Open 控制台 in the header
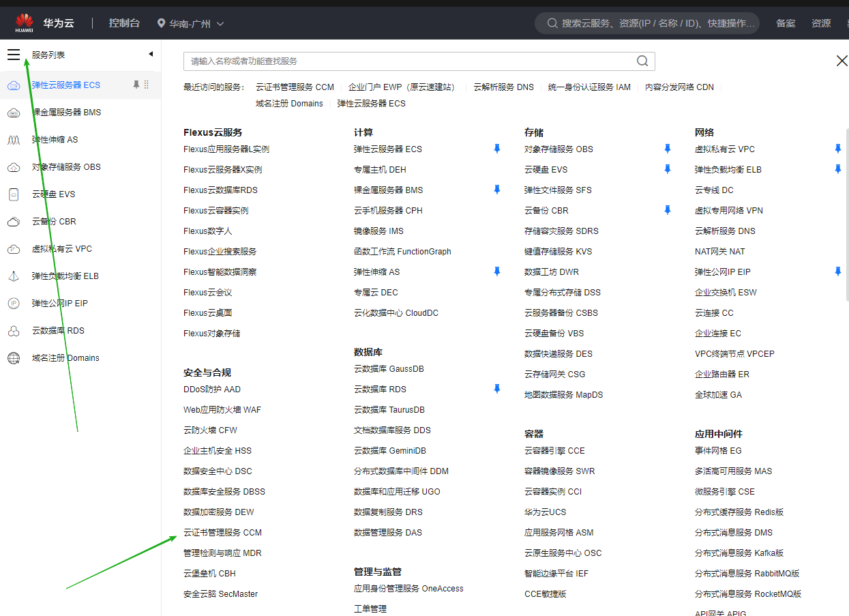This screenshot has width=849, height=616. pyautogui.click(x=124, y=23)
